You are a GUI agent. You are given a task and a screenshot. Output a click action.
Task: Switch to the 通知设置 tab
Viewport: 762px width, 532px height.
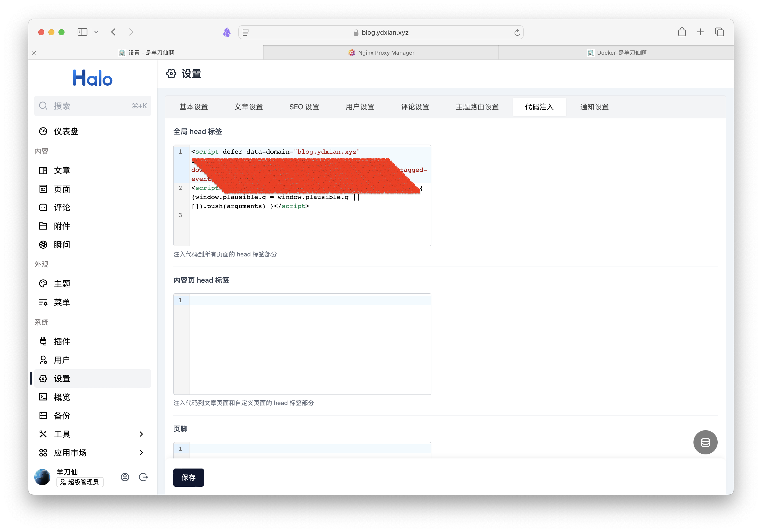coord(594,107)
